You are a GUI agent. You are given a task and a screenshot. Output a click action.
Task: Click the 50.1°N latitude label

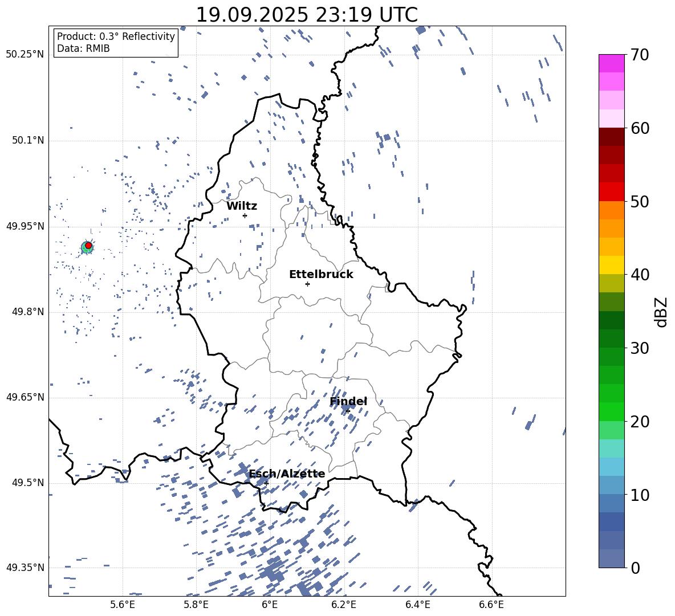28,140
